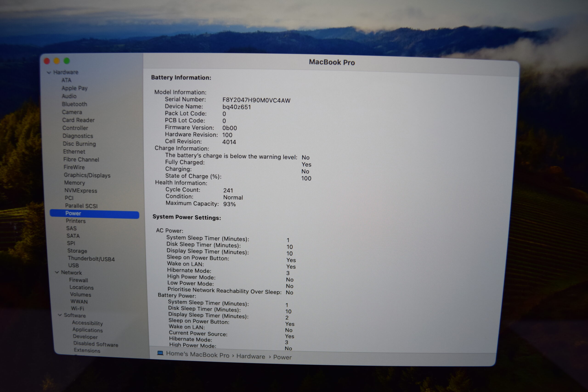Select Printers in the sidebar
This screenshot has width=588, height=392.
[x=76, y=221]
